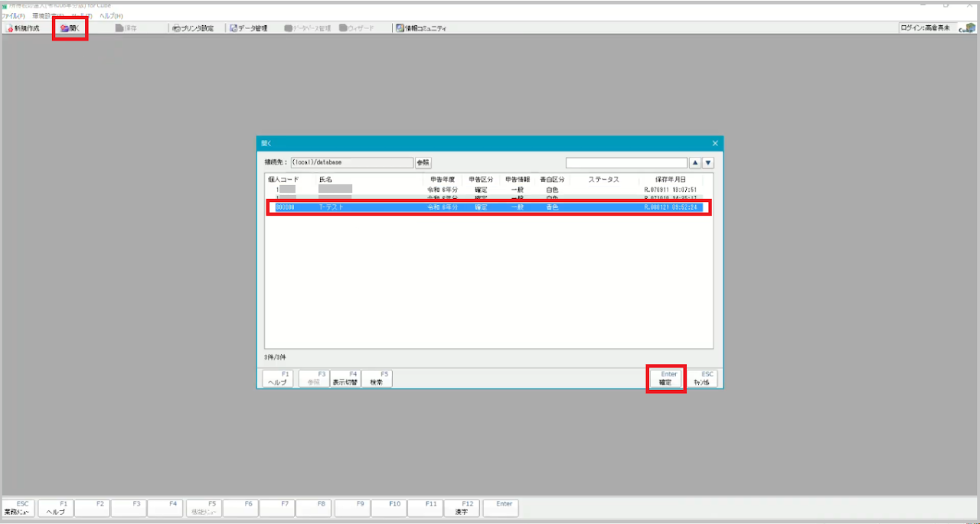The height and width of the screenshot is (524, 980).
Task: Click the F2 key in bottom function bar
Action: click(x=93, y=508)
